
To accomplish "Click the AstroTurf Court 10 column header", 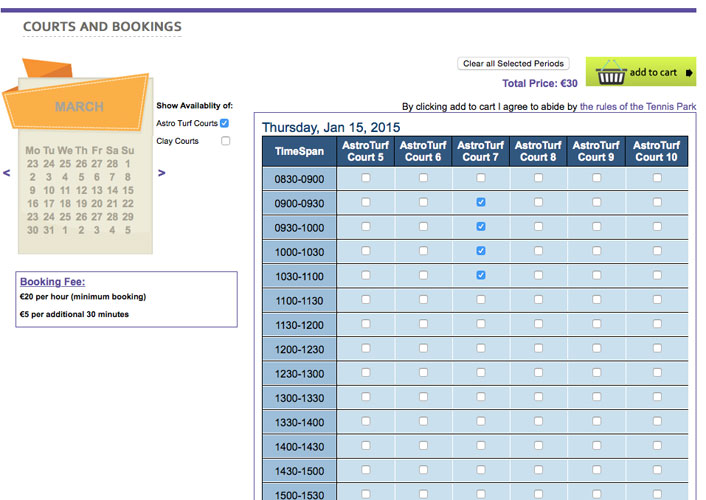I will [x=656, y=151].
